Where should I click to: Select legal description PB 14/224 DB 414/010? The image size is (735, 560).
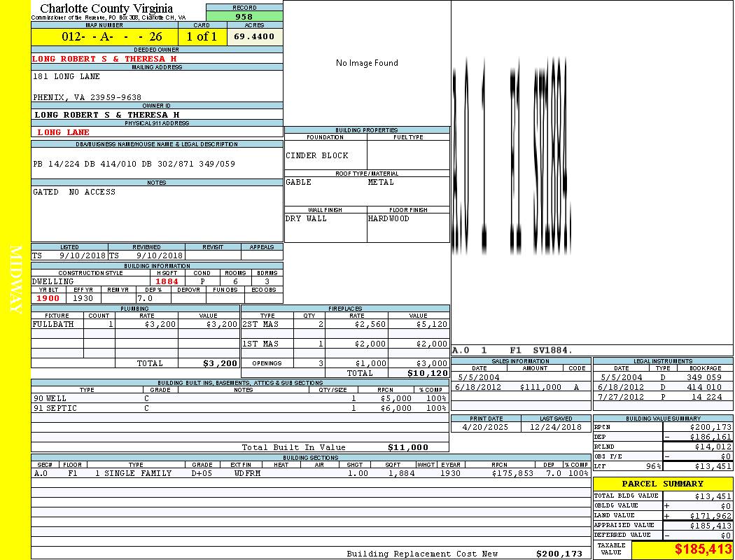pyautogui.click(x=134, y=164)
